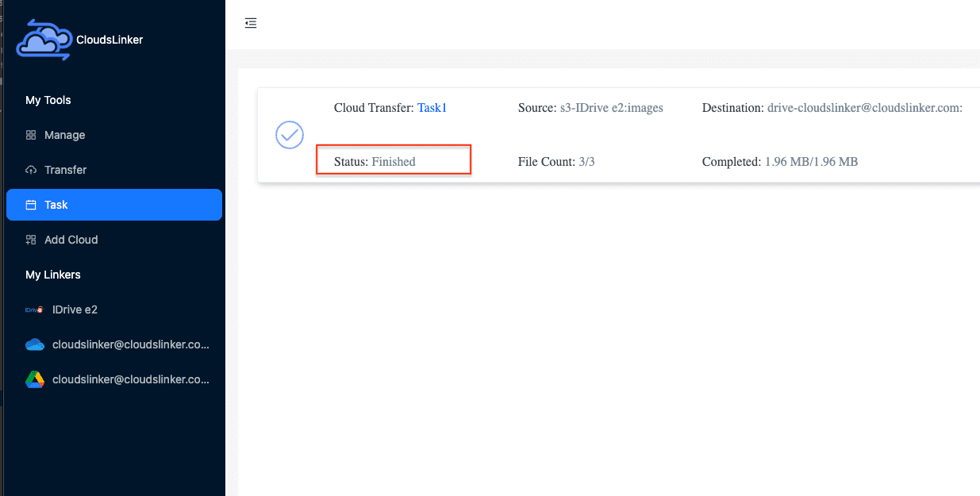Click the Google Drive triangle icon
This screenshot has width=980, height=496.
pyautogui.click(x=34, y=379)
